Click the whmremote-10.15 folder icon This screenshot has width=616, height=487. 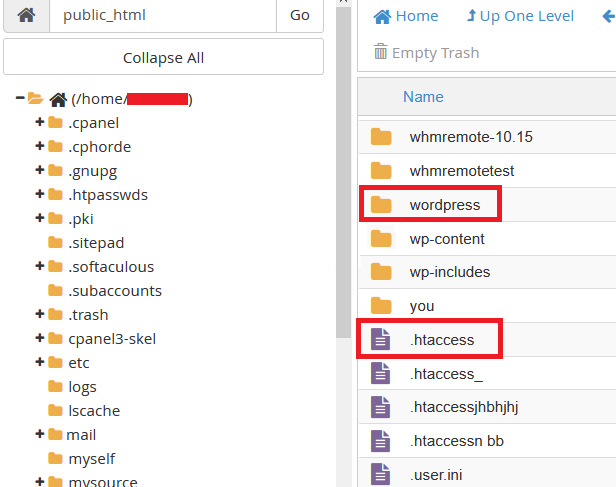click(x=381, y=137)
